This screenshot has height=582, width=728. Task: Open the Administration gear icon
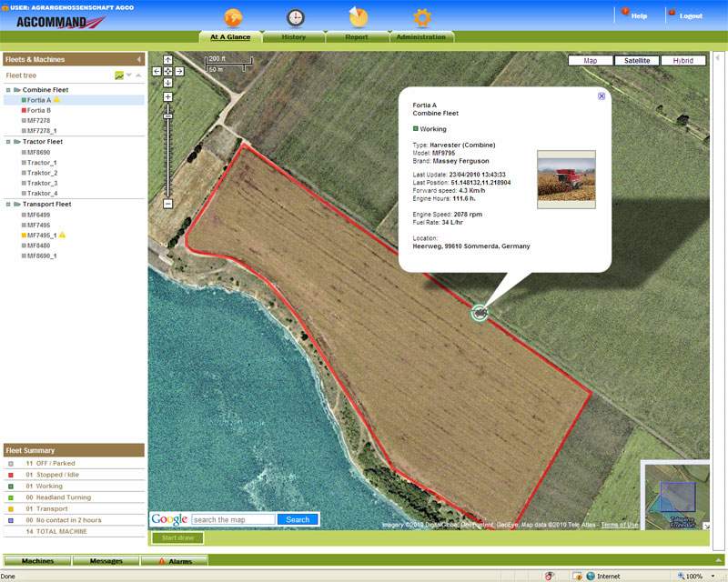(421, 17)
